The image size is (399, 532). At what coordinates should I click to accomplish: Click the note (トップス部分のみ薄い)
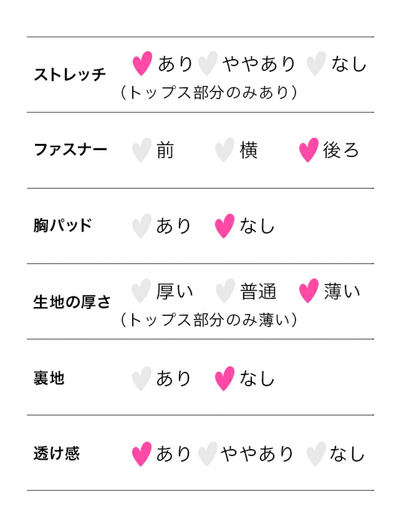208,320
